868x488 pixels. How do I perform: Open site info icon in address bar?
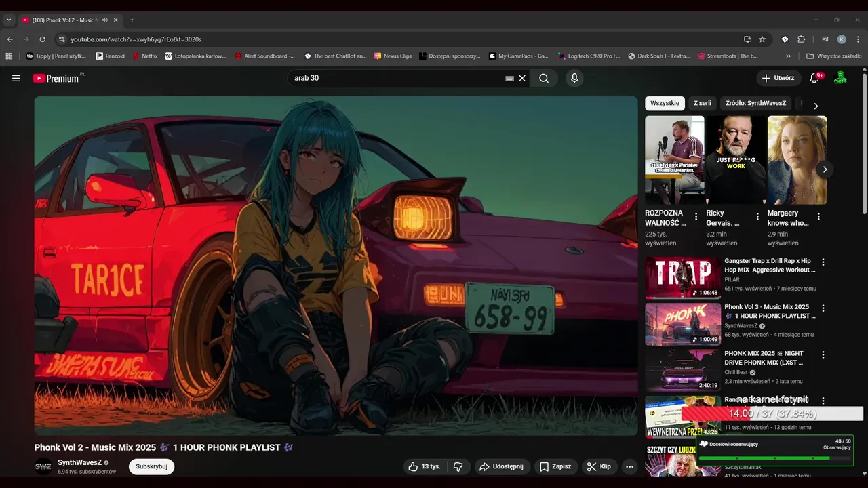[x=62, y=39]
